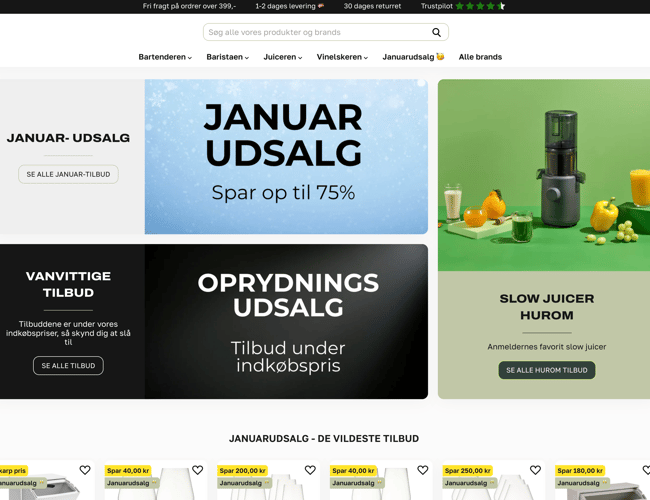This screenshot has width=650, height=500.
Task: Click the search magnifier icon
Action: [436, 32]
